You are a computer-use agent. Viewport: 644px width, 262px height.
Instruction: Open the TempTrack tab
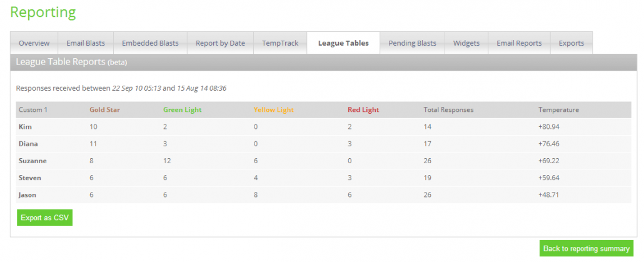click(280, 43)
